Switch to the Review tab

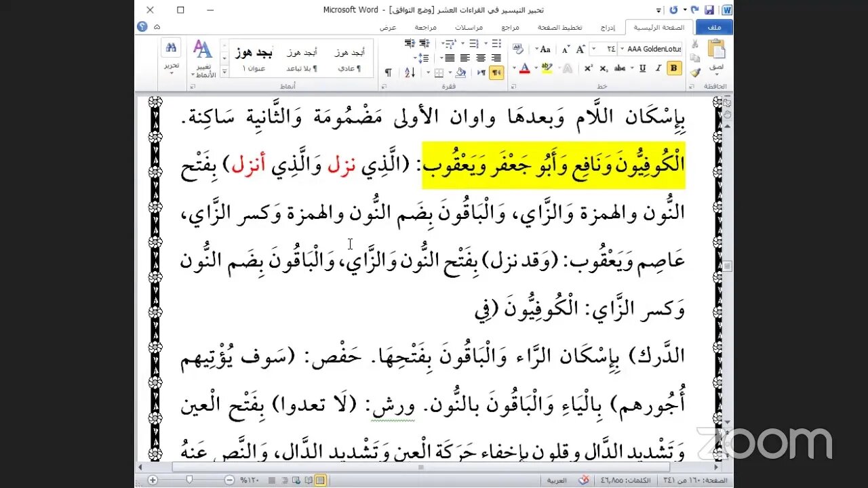[x=426, y=27]
